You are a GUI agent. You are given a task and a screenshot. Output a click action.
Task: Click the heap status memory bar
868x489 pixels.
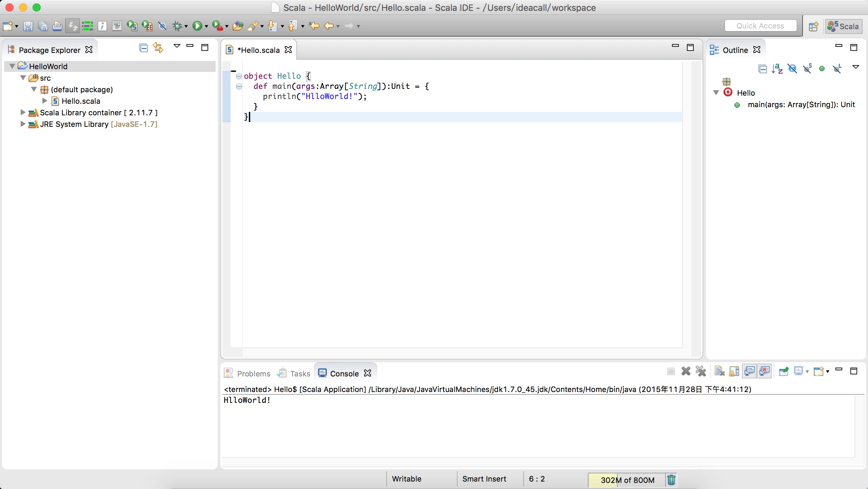tap(626, 480)
